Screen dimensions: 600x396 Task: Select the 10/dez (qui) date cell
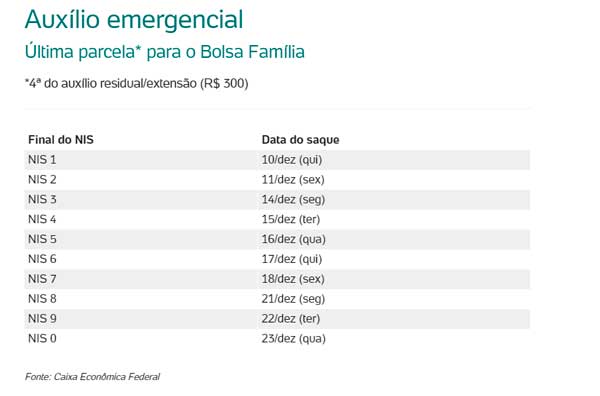[292, 160]
